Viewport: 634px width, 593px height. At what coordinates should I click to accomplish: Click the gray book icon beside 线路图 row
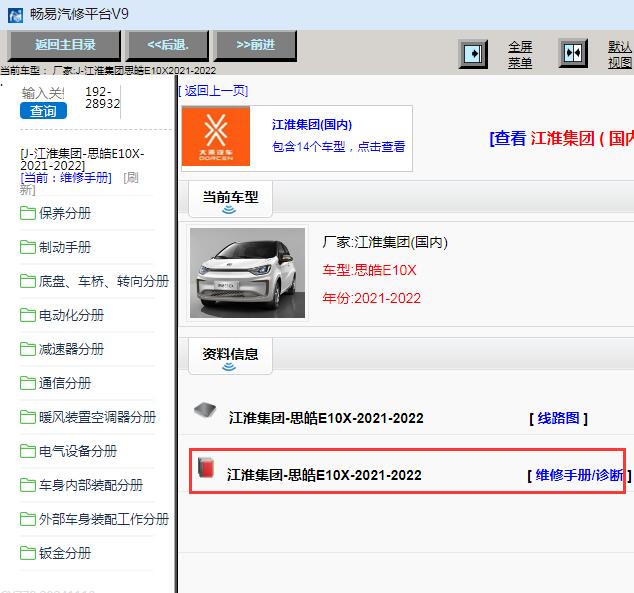[205, 411]
